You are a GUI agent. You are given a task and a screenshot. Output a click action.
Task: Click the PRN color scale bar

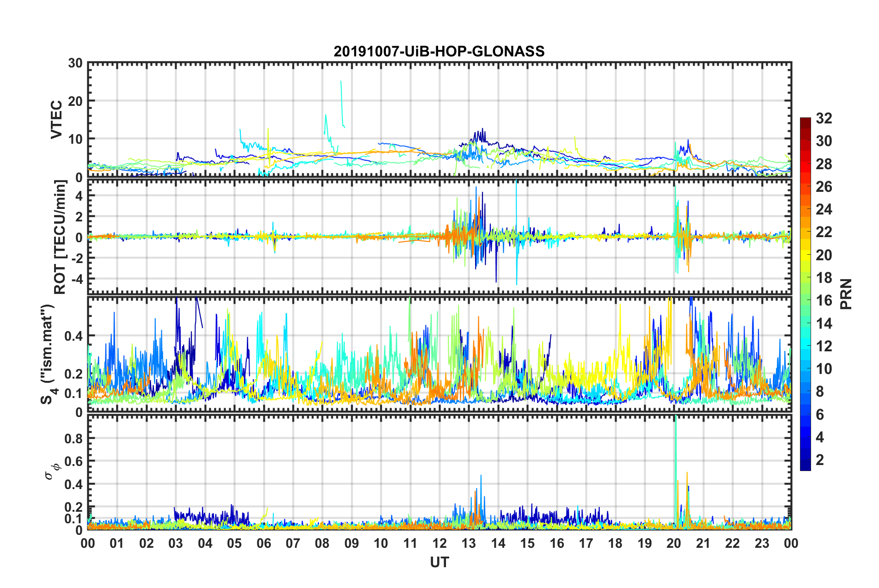805,294
